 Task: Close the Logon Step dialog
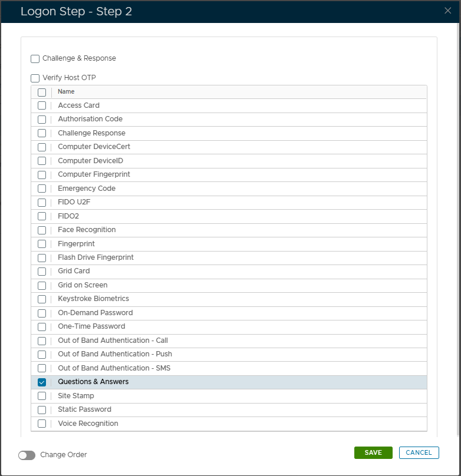tap(447, 11)
